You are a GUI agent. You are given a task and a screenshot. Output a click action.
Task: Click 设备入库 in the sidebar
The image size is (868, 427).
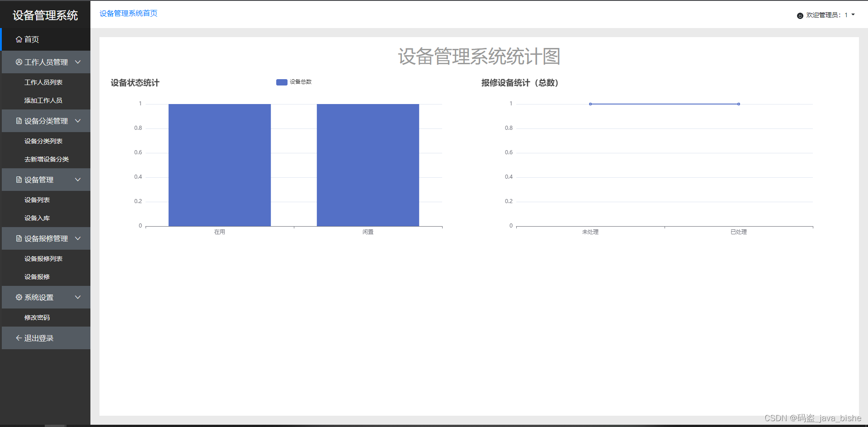pyautogui.click(x=38, y=218)
